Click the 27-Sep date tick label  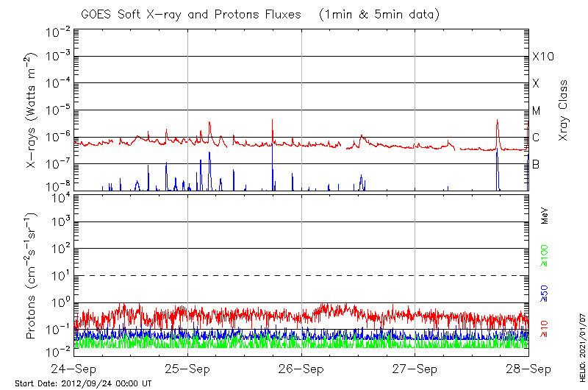415,368
